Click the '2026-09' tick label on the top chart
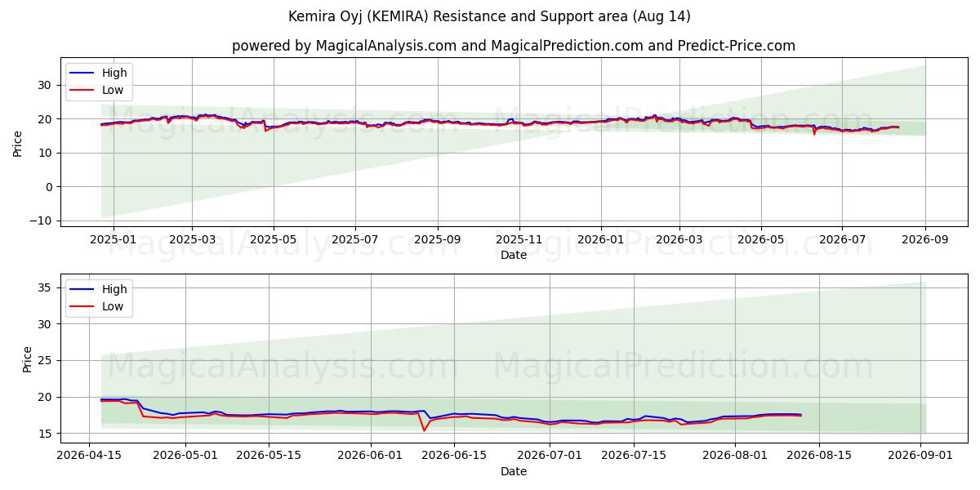Viewport: 980px width, 490px height. coord(926,240)
